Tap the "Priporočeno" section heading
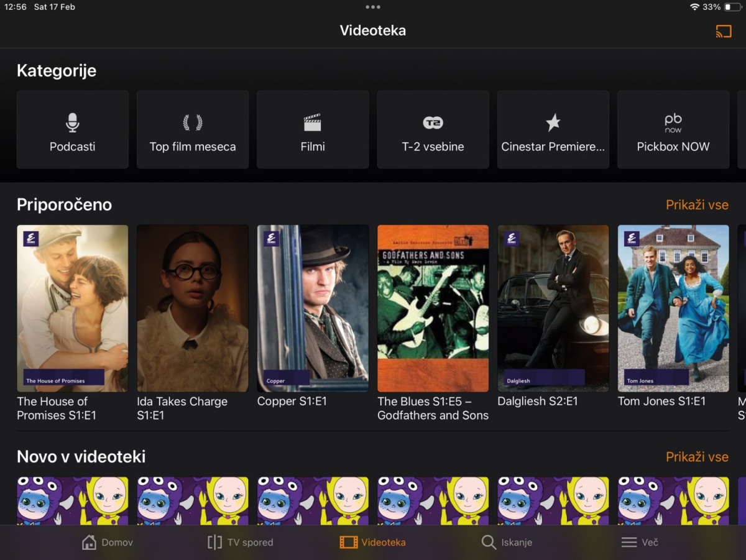The height and width of the screenshot is (560, 746). (64, 205)
